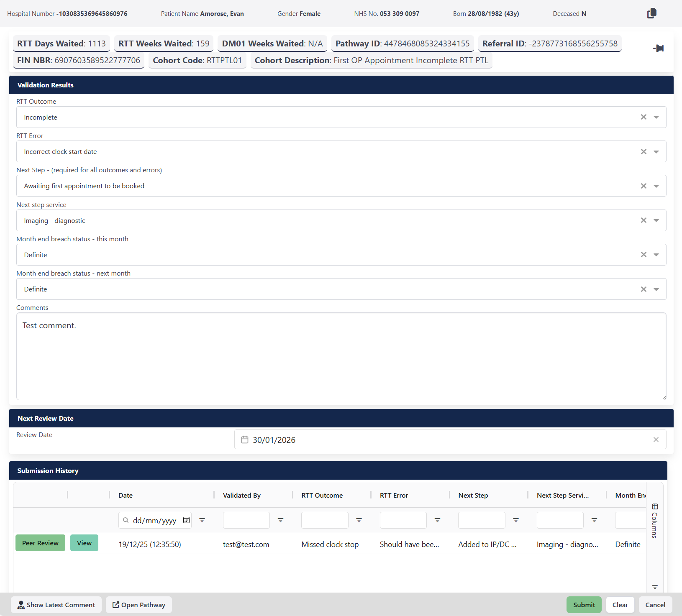Open filter menu for RTT Outcome column
The image size is (682, 616).
(x=359, y=520)
